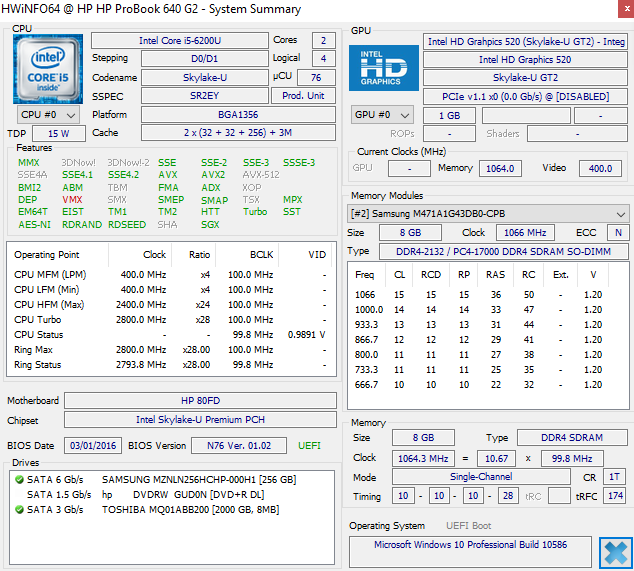Click the Cores value 2
This screenshot has height=571, width=634.
coord(323,40)
